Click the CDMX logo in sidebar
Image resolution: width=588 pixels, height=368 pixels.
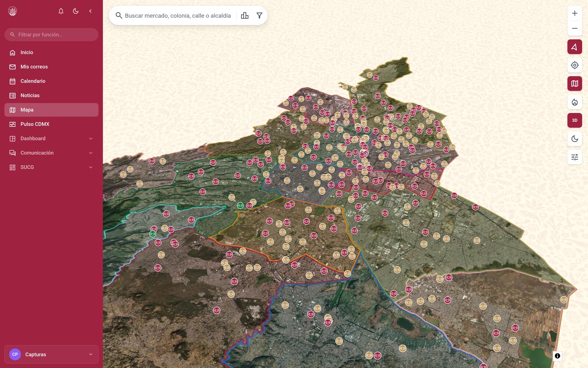(12, 11)
